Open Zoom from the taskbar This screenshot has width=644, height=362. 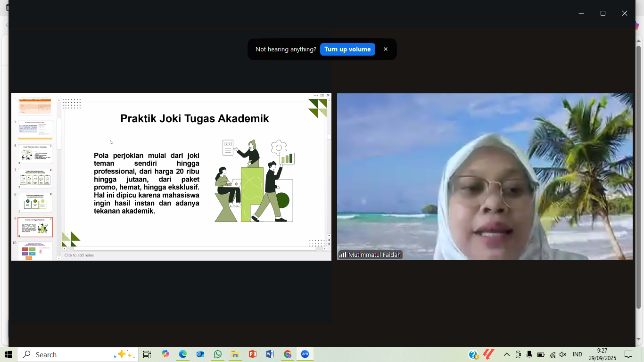tap(305, 354)
